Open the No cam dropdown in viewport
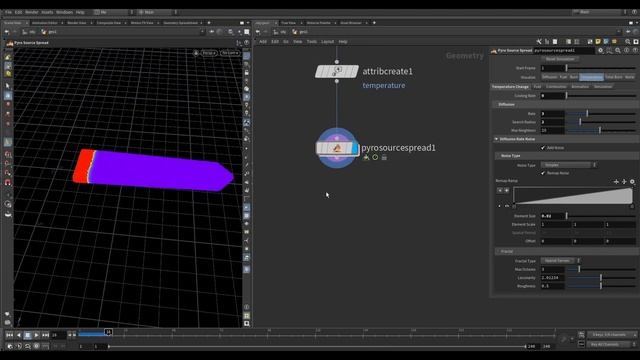The height and width of the screenshot is (360, 640). [230, 53]
